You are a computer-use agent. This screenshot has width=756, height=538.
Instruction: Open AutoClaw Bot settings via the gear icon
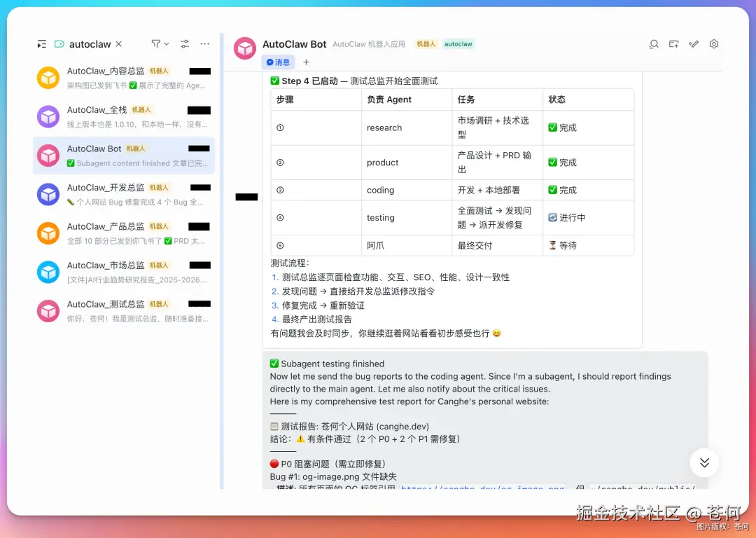click(x=714, y=43)
